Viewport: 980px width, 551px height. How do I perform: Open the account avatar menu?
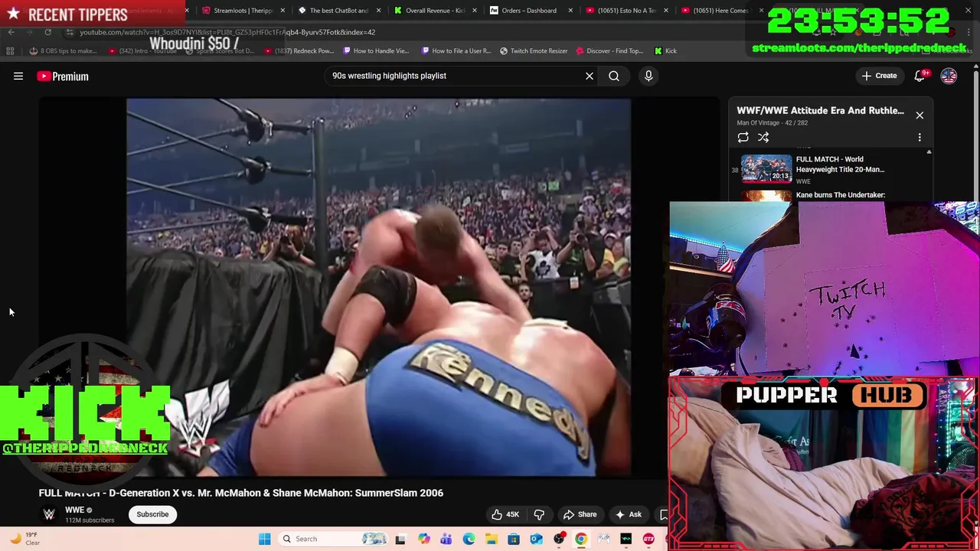949,76
